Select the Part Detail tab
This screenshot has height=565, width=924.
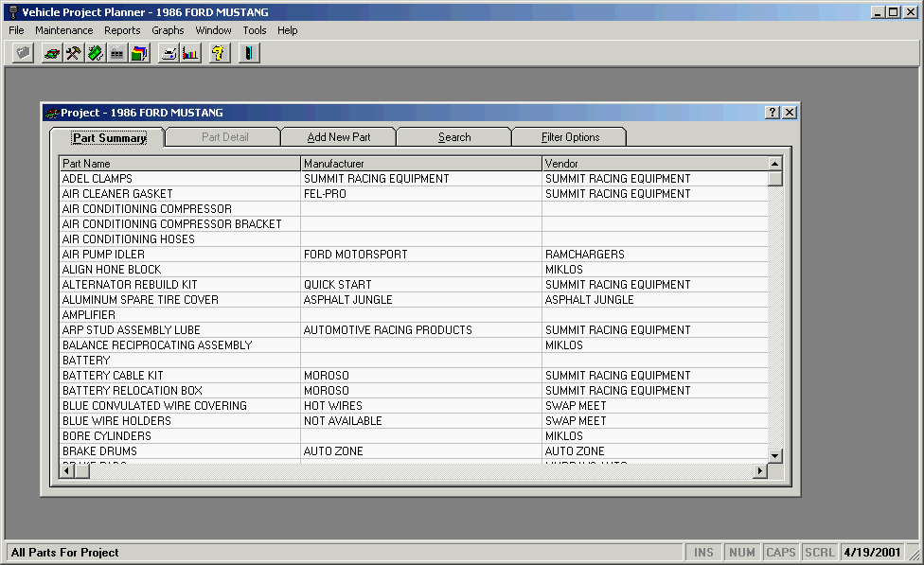coord(224,137)
